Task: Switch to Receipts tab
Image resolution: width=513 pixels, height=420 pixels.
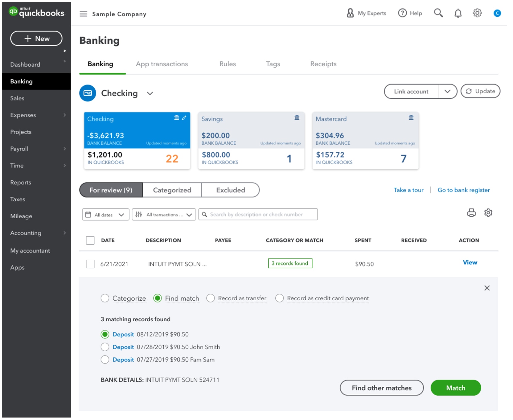Action: (323, 64)
